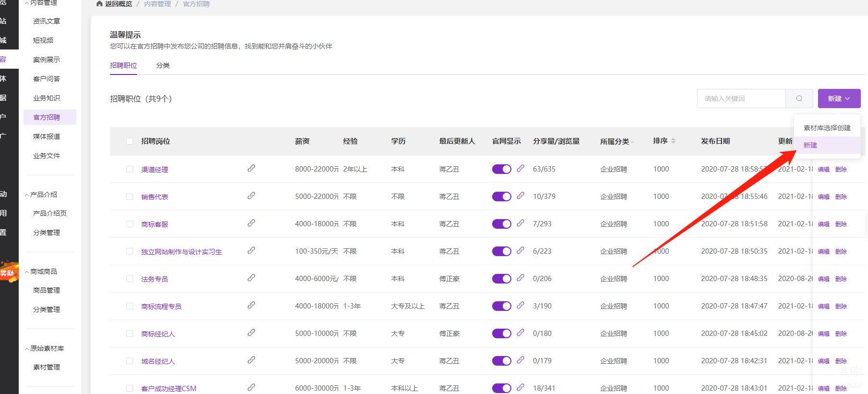Tick the checkbox for 销售代表 row
Screen dimensions: 868x394
(130, 197)
